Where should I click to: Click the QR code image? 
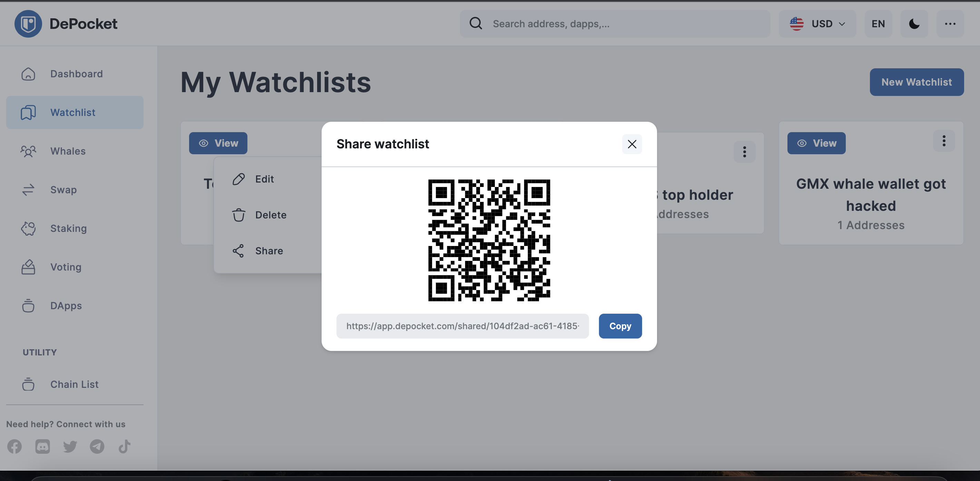[489, 240]
